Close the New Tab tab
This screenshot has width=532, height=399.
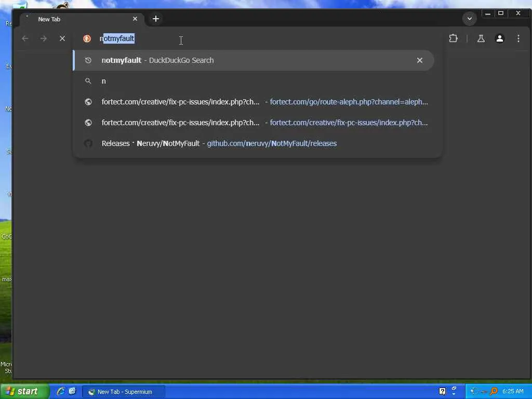(135, 19)
